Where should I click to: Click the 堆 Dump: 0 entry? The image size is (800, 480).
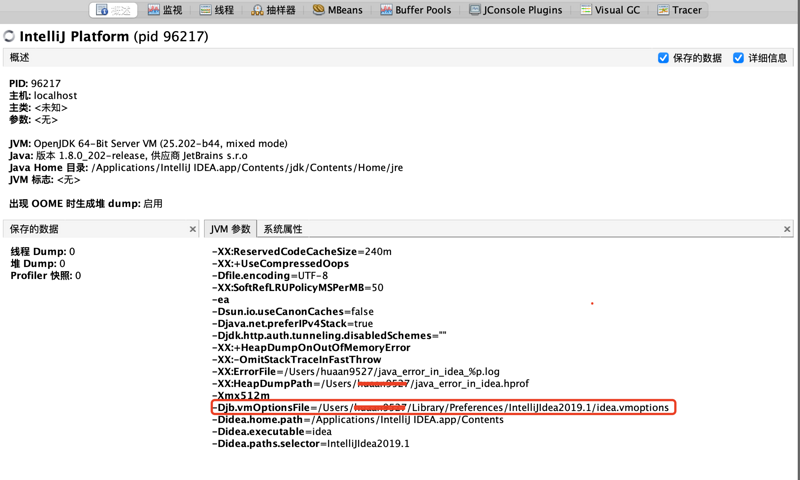click(x=38, y=264)
